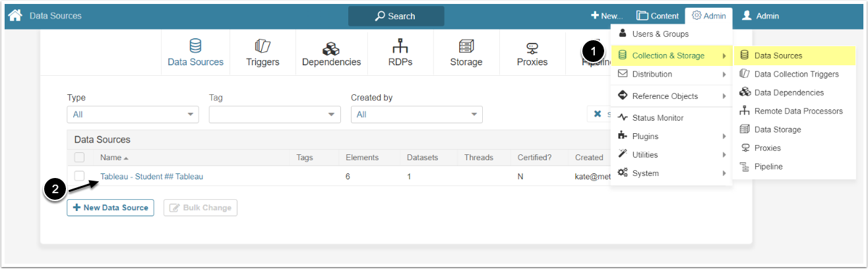868x269 pixels.
Task: Click the Search box in header
Action: coord(396,16)
